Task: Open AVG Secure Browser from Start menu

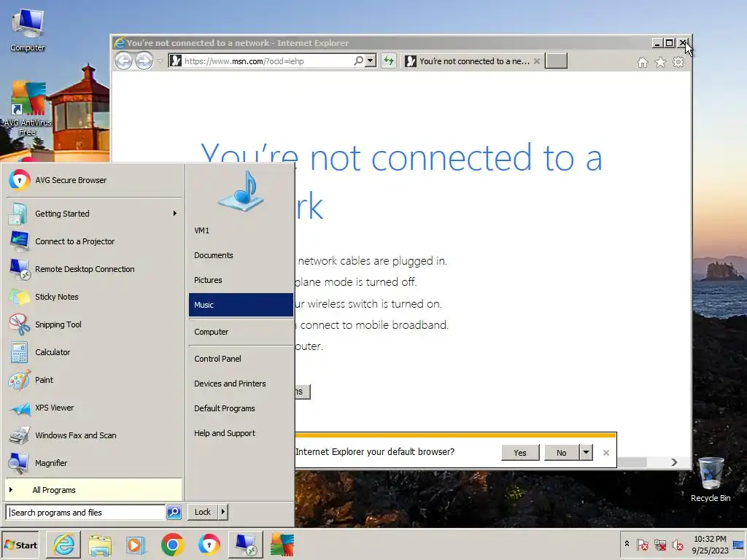Action: (x=94, y=181)
